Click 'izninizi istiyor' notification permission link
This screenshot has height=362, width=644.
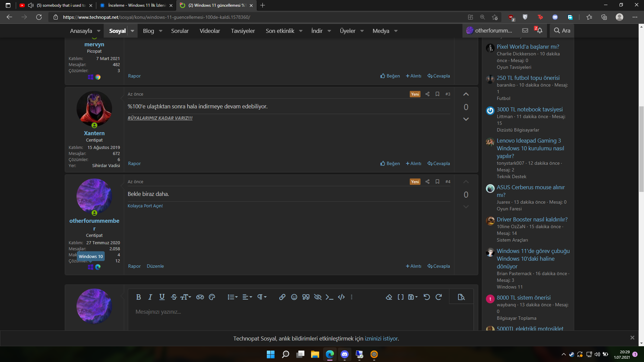(x=381, y=339)
